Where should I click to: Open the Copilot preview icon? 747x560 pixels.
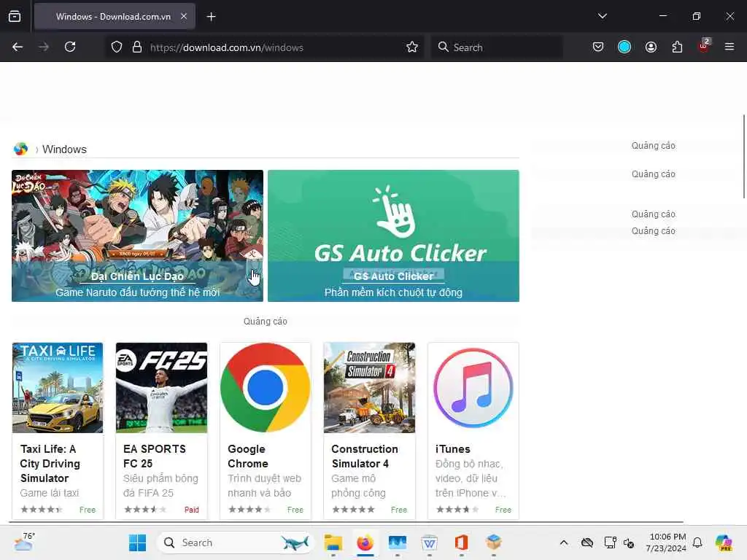pyautogui.click(x=724, y=542)
